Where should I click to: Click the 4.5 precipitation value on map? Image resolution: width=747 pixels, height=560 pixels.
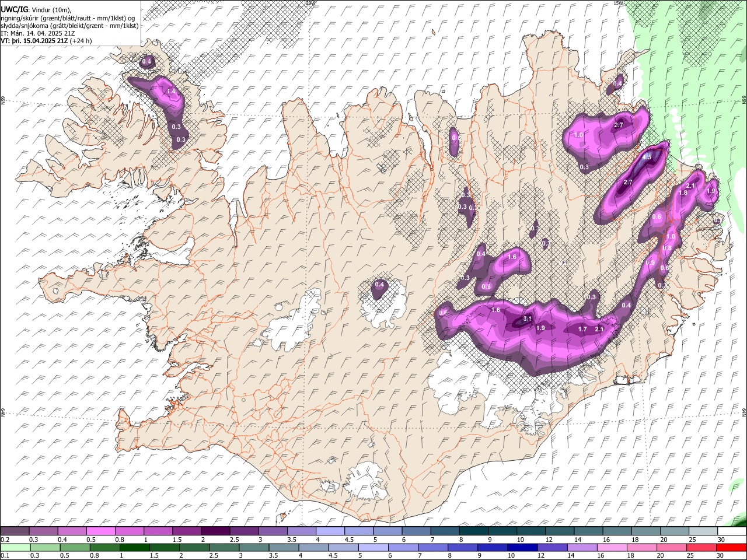coord(647,157)
